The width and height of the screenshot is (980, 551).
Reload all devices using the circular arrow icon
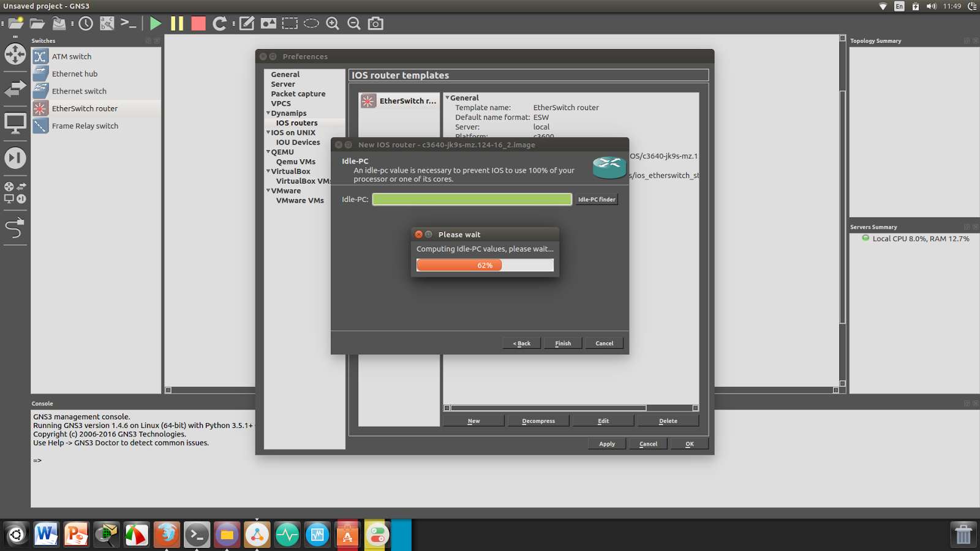(x=219, y=23)
